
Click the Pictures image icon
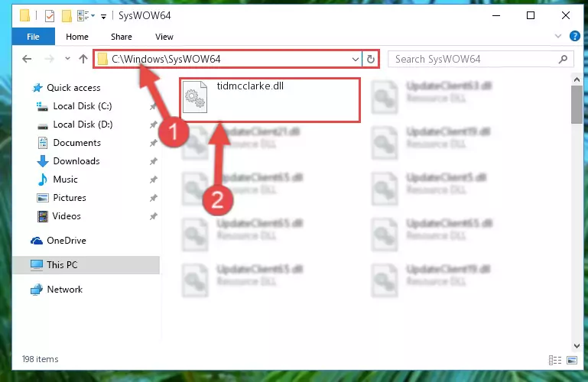point(43,198)
